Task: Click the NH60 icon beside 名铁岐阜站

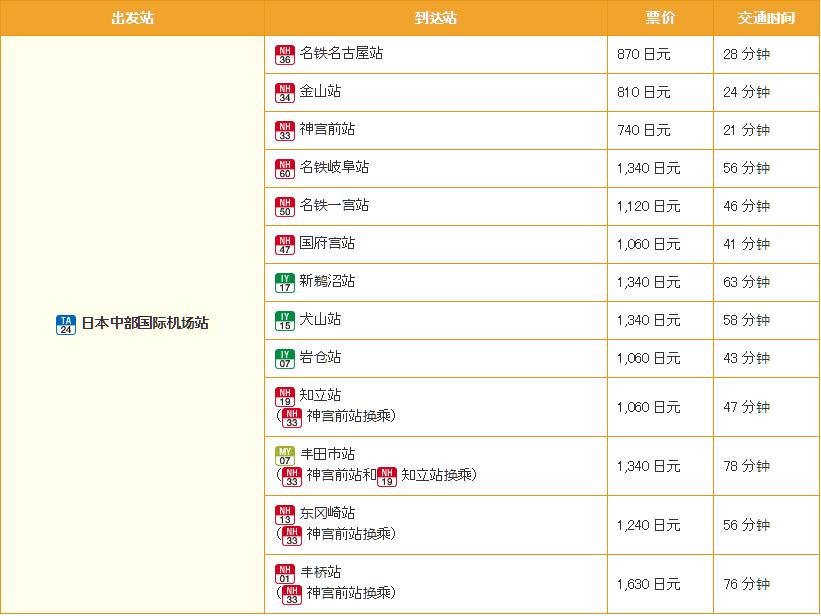Action: (285, 168)
